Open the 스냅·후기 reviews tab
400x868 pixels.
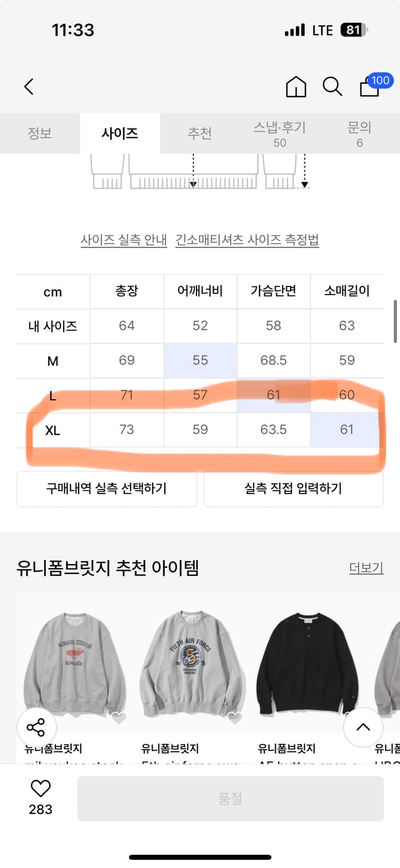click(280, 133)
